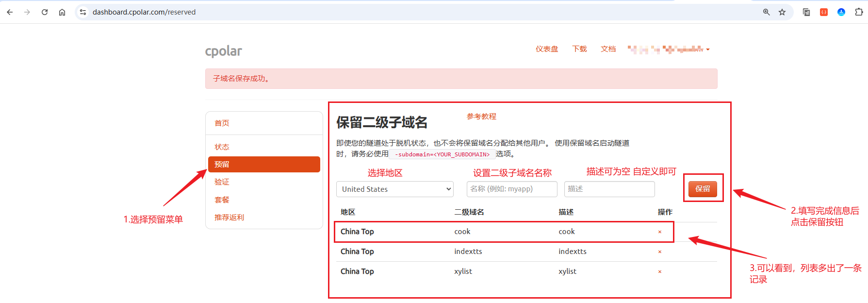Click China Top in the xylist row
Viewport: 868px width, 303px height.
[357, 271]
